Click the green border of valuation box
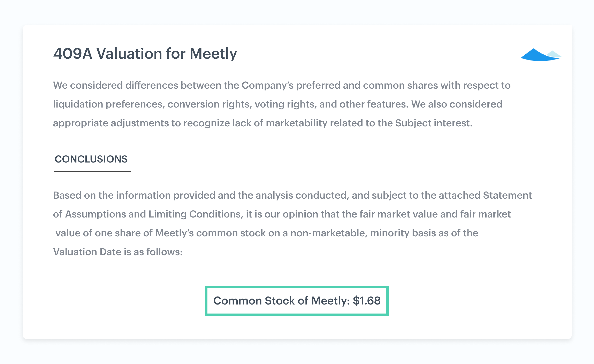Image resolution: width=594 pixels, height=364 pixels. [297, 287]
